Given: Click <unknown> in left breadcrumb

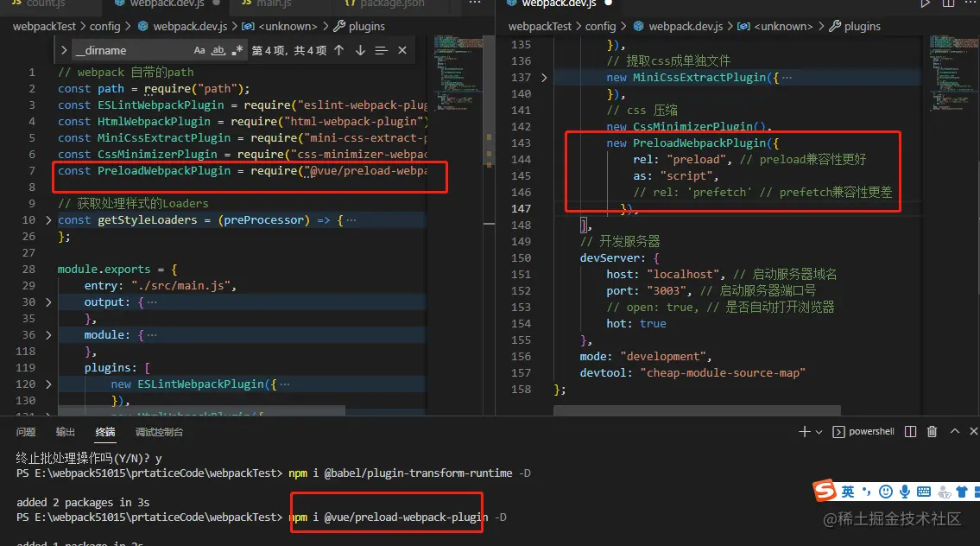Looking at the screenshot, I should point(288,26).
